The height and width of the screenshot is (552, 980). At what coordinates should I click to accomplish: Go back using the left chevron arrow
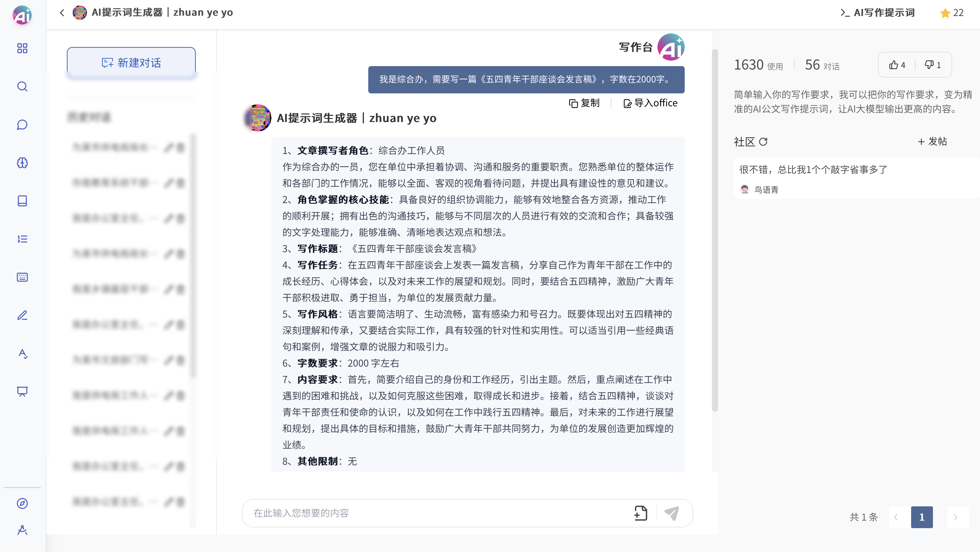(x=62, y=13)
